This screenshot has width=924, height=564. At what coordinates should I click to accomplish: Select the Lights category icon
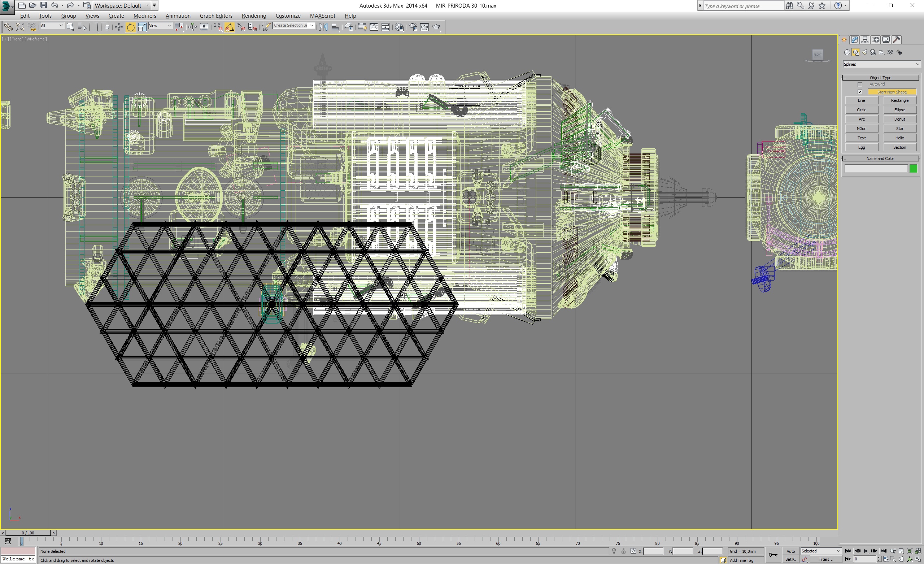point(864,52)
